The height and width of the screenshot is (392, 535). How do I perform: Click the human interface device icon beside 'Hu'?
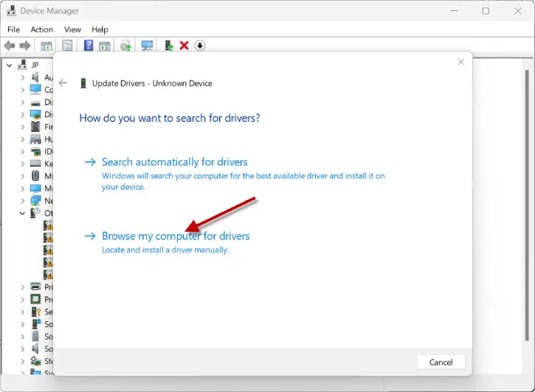(x=35, y=139)
